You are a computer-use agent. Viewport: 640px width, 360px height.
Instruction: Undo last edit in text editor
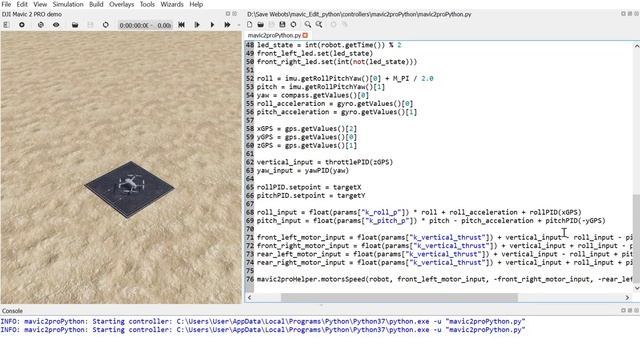pos(333,24)
